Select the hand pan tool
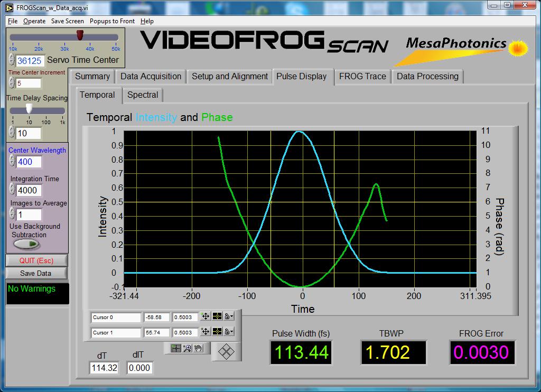This screenshot has height=392, width=541. [198, 348]
